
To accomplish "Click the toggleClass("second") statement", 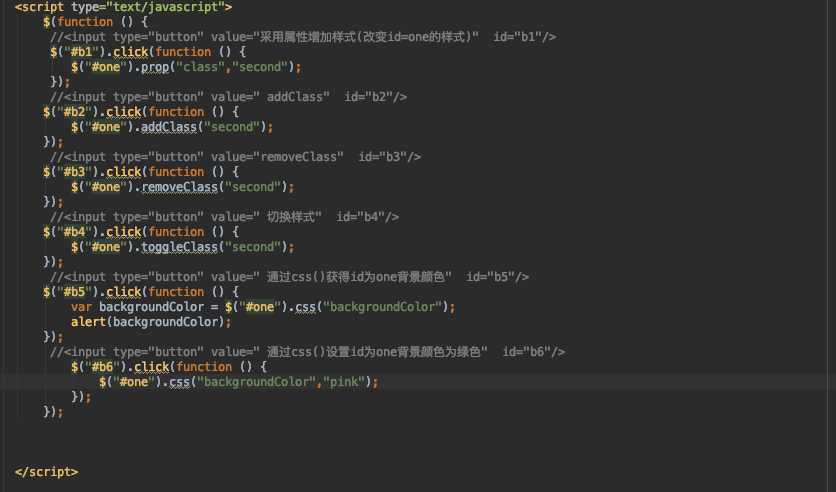I will [182, 247].
